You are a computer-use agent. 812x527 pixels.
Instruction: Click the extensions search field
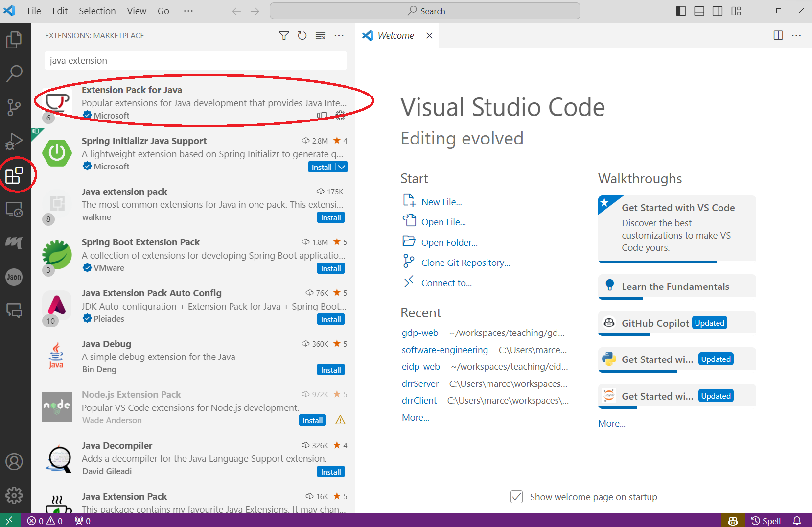point(196,60)
